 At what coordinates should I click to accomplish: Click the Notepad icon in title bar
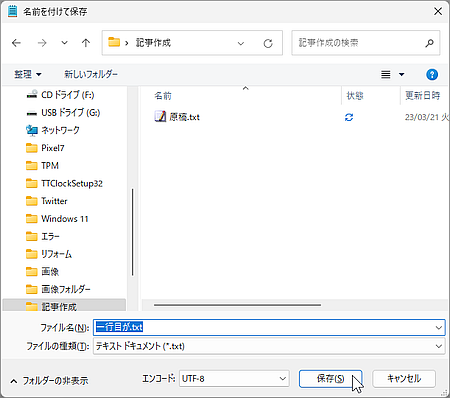(12, 11)
